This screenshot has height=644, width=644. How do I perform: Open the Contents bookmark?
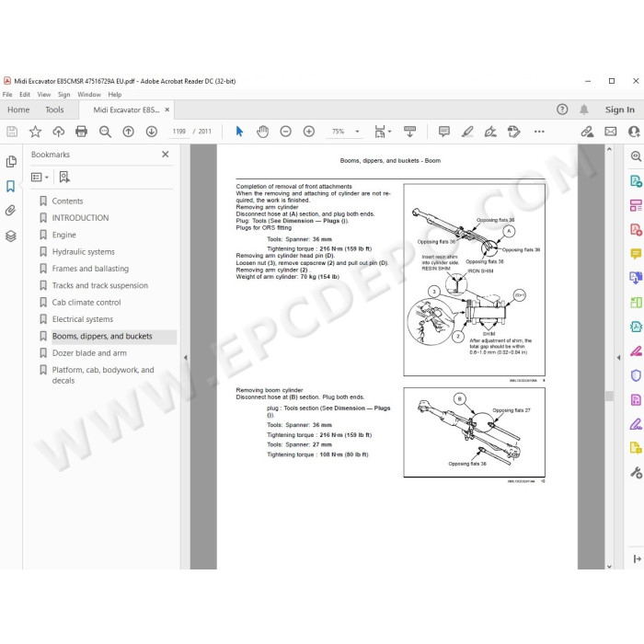point(67,201)
